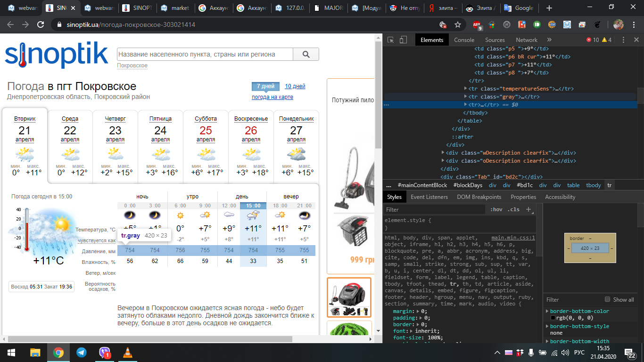The image size is (644, 362).
Task: Click the red error count indicator
Action: coord(592,40)
